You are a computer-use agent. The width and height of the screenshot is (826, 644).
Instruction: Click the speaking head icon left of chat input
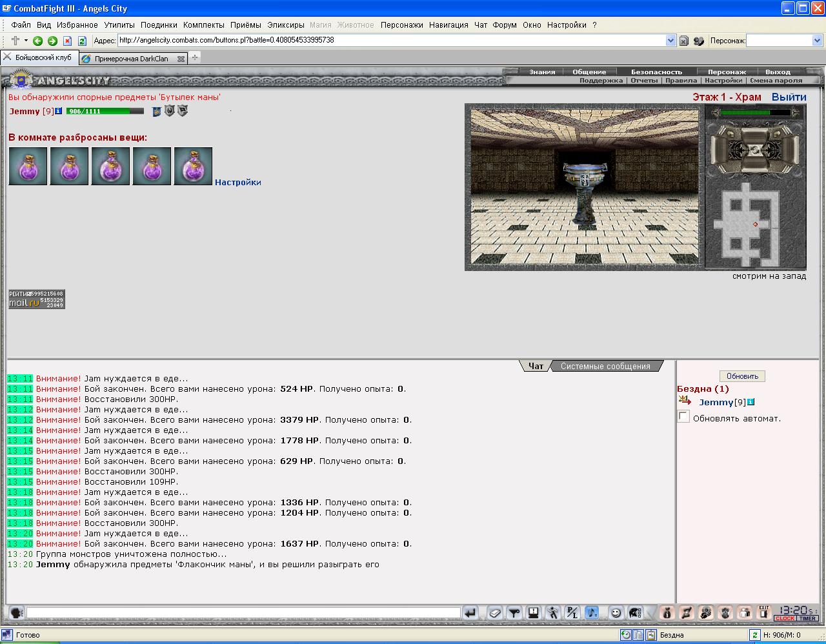(x=17, y=612)
